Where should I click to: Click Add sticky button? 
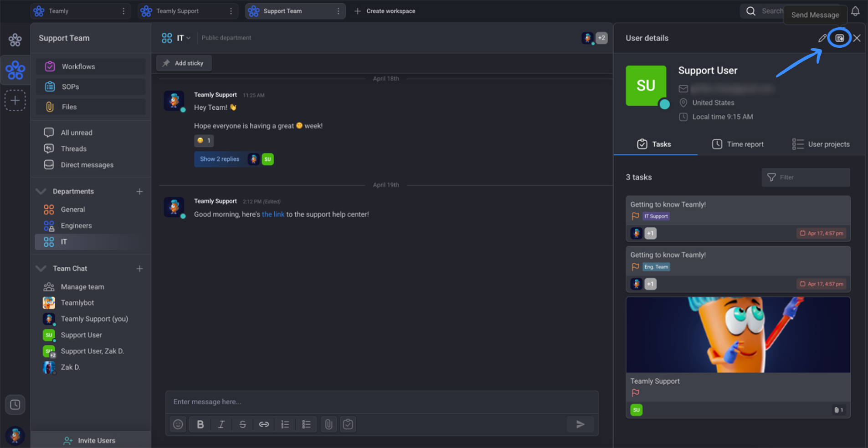pyautogui.click(x=184, y=63)
